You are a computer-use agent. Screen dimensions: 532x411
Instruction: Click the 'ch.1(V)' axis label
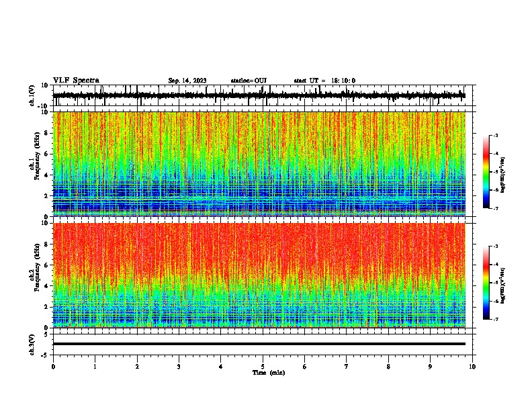tap(33, 95)
